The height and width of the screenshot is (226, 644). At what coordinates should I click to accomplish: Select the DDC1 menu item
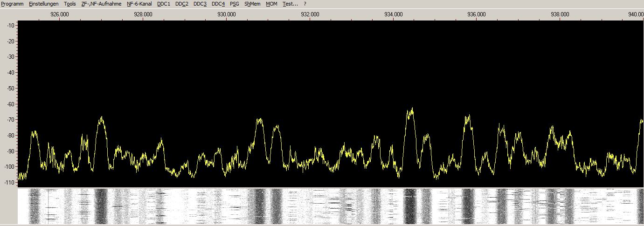(164, 4)
